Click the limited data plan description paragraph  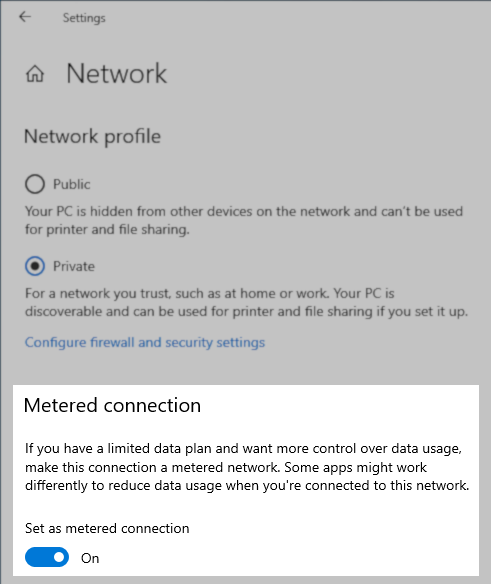click(x=247, y=467)
